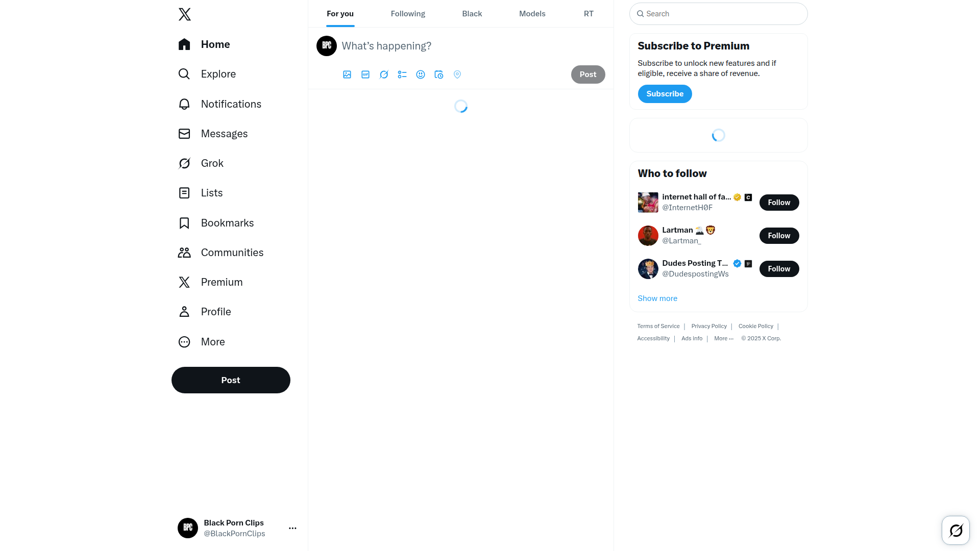Focus the Search input field
Image resolution: width=980 pixels, height=551 pixels.
click(719, 14)
